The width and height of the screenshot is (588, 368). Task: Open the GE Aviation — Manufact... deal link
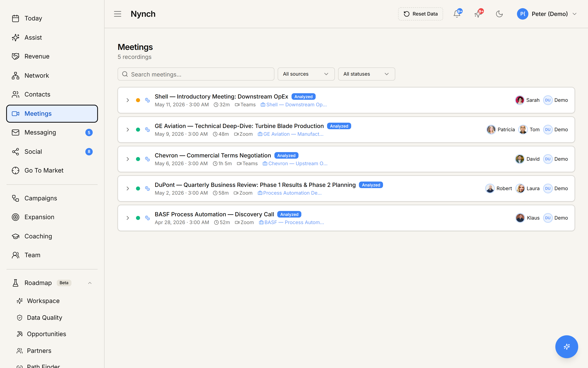pos(291,134)
